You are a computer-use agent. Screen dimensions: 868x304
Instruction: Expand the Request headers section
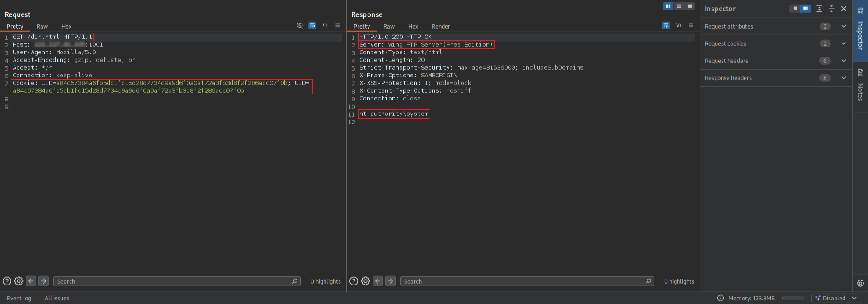point(776,61)
